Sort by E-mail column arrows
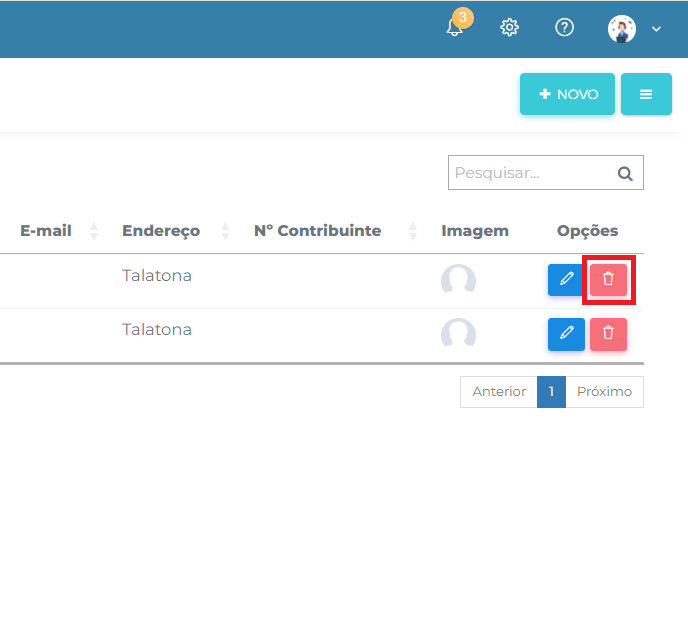The width and height of the screenshot is (688, 632). tap(93, 231)
